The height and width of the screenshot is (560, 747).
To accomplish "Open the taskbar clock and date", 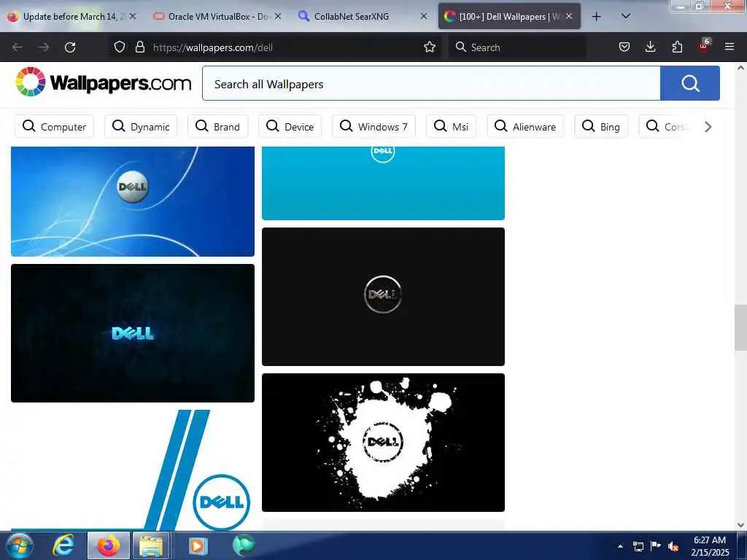I will 709,546.
